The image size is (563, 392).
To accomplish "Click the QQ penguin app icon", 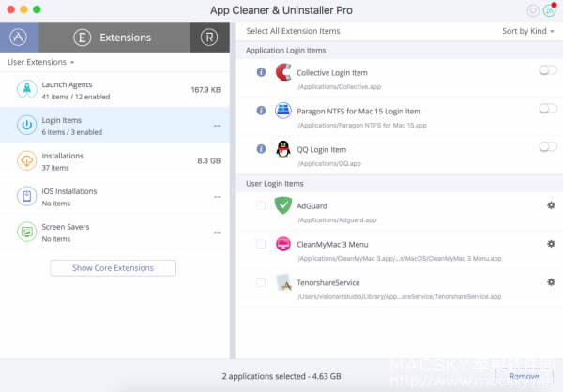I will pos(283,148).
